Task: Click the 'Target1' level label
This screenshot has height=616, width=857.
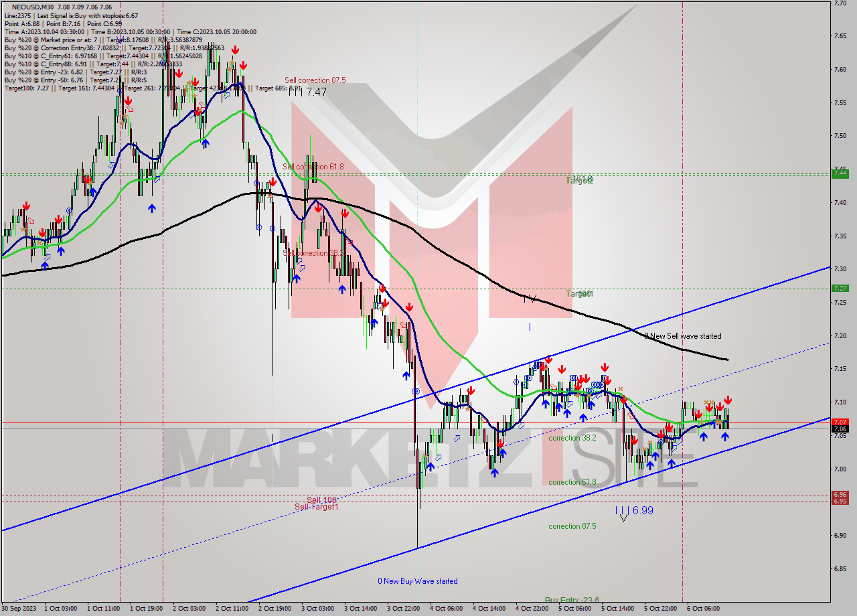Action: [x=580, y=293]
